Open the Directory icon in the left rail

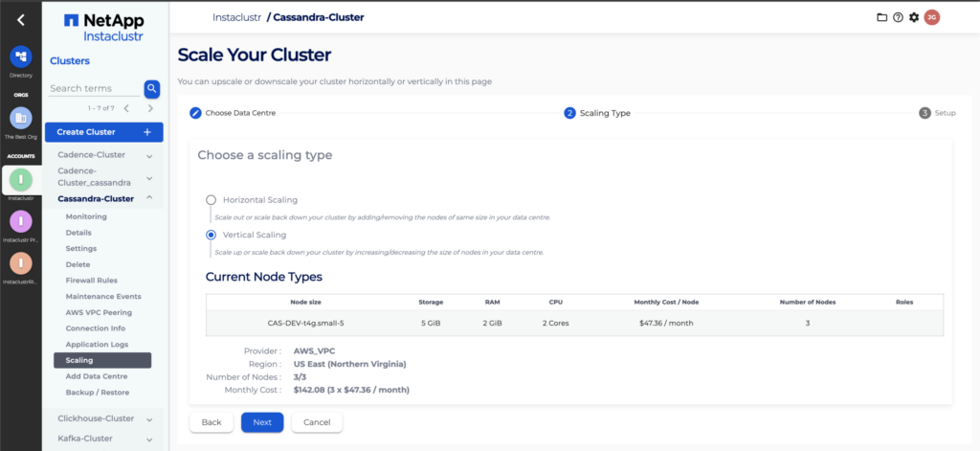[x=20, y=57]
